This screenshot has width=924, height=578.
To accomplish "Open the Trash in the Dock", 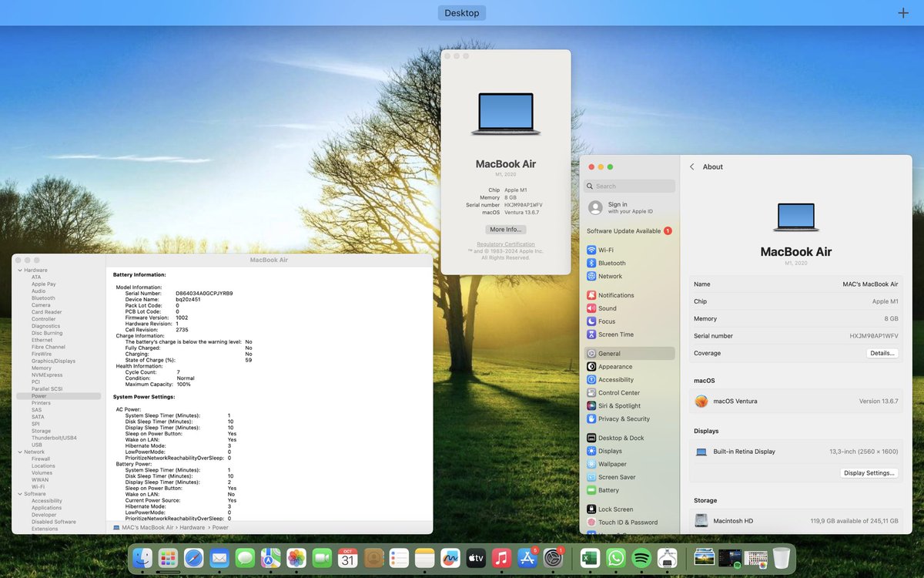I will [782, 558].
